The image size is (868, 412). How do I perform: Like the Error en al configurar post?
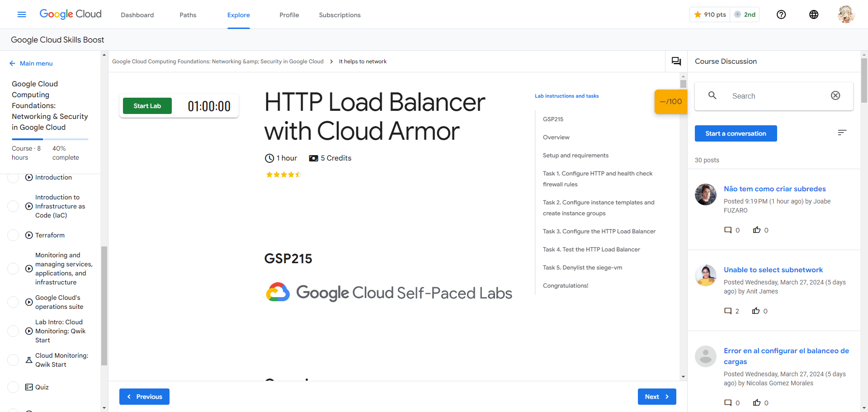click(757, 403)
